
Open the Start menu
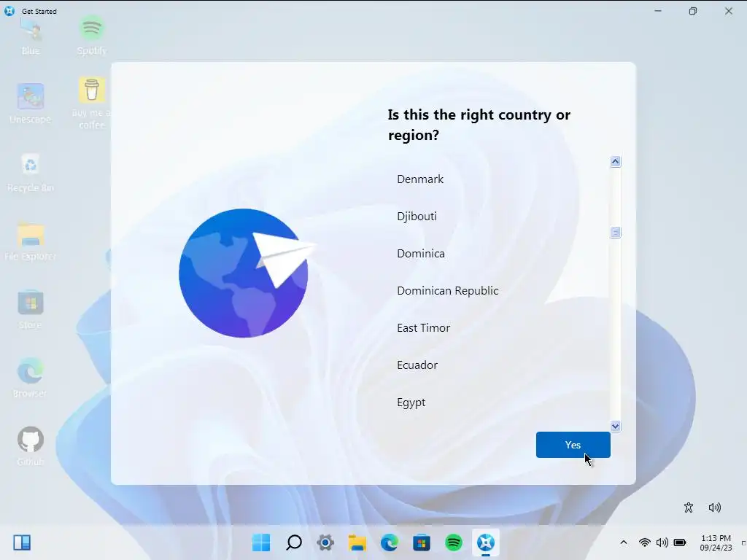pos(261,542)
